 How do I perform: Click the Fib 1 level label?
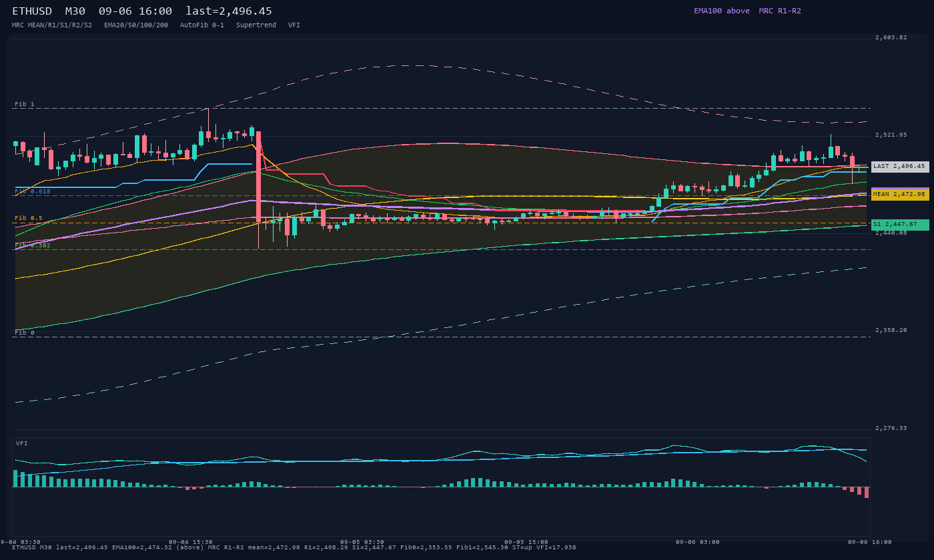(25, 104)
